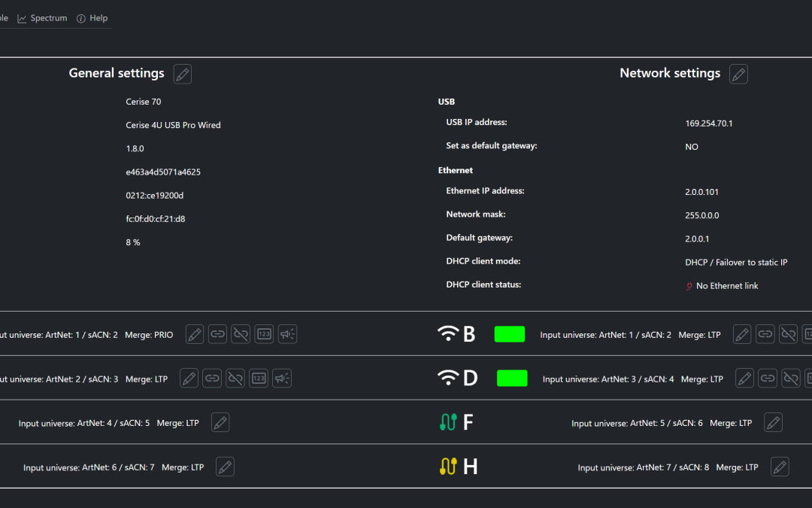Image resolution: width=812 pixels, height=508 pixels.
Task: Edit wired port H universe settings
Action: point(780,467)
